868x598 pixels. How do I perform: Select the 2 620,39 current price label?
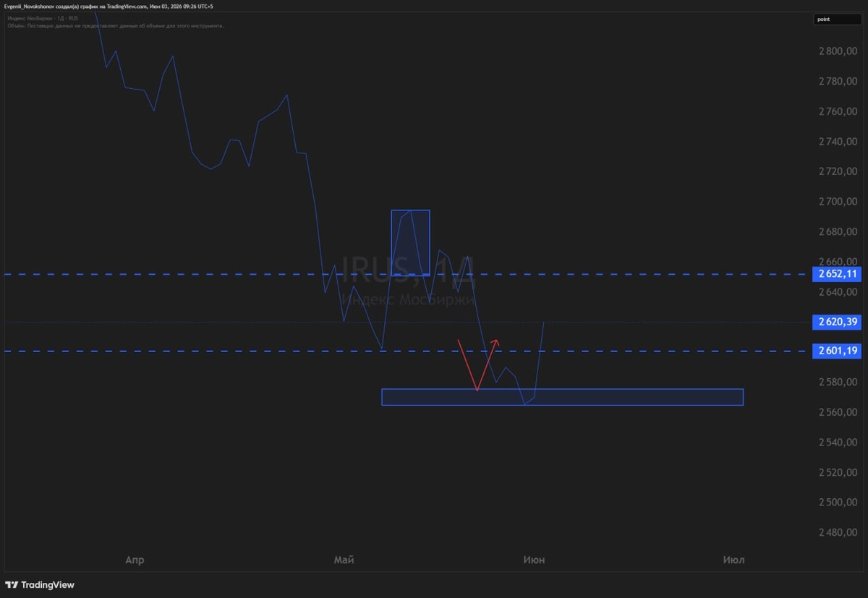click(837, 321)
